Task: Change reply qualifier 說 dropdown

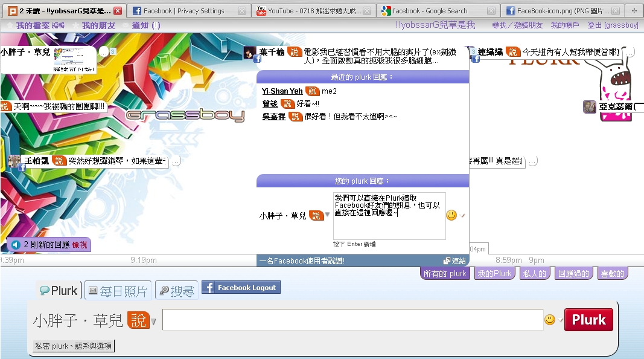Action: [x=319, y=215]
